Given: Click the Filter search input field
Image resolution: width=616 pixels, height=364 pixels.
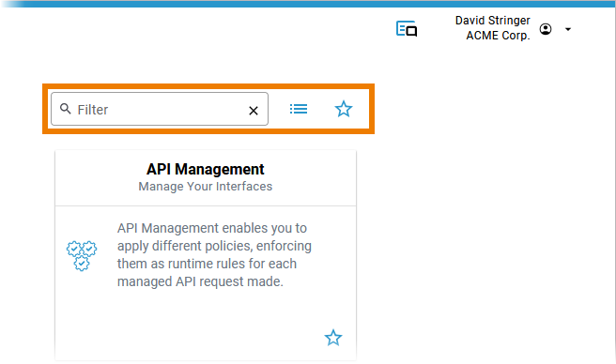Looking at the screenshot, I should coord(160,109).
